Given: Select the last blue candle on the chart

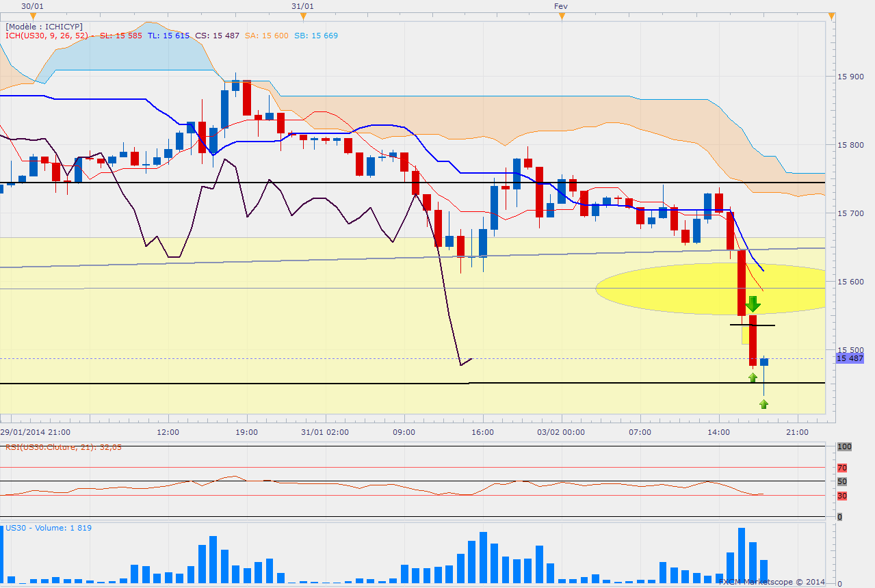Looking at the screenshot, I should pos(763,362).
